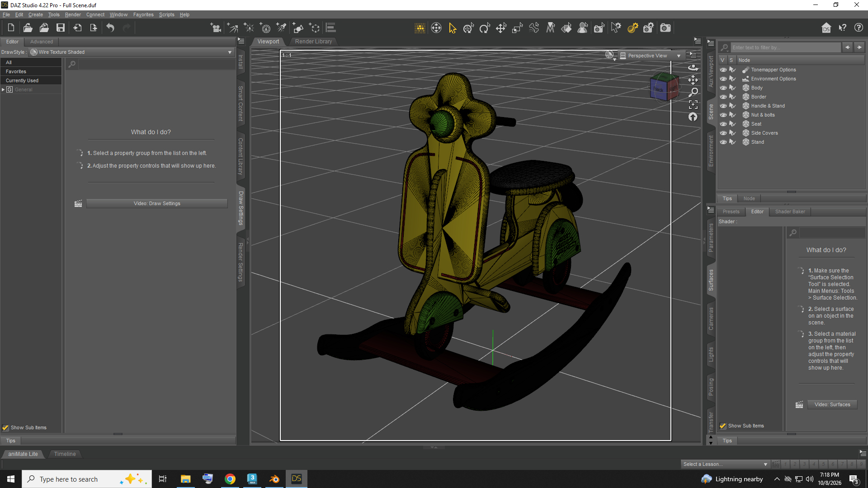Switch to the Timeline tab
The height and width of the screenshot is (488, 868).
pyautogui.click(x=65, y=454)
